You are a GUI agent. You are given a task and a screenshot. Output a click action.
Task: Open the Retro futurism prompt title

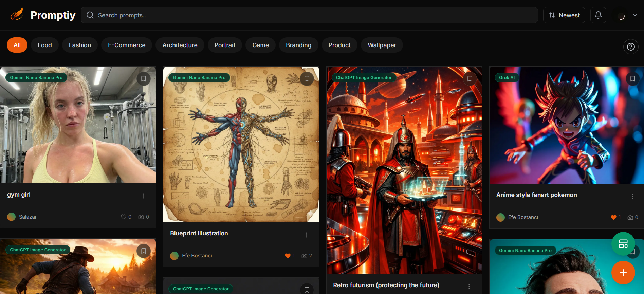[x=386, y=285]
